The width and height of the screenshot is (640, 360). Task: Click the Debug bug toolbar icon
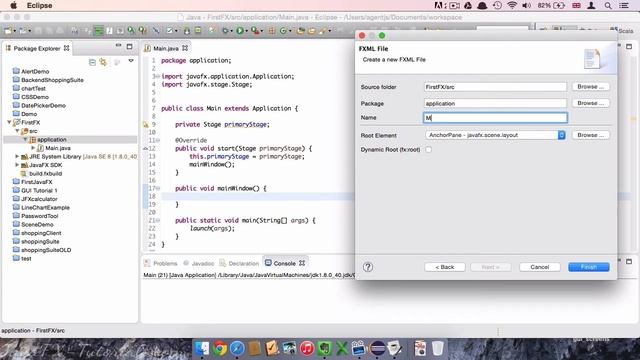(x=226, y=31)
